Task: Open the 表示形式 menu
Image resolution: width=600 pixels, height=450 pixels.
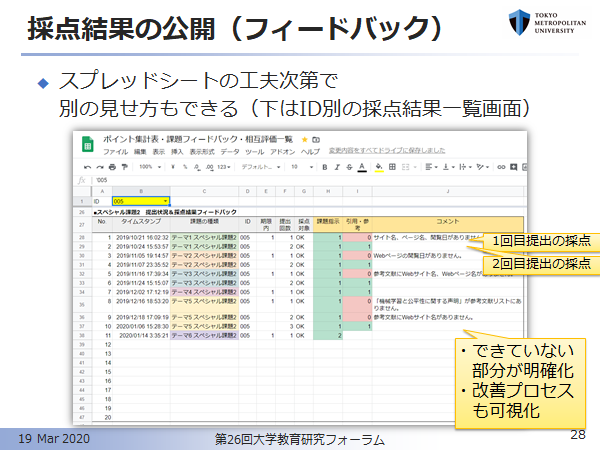Action: click(202, 152)
